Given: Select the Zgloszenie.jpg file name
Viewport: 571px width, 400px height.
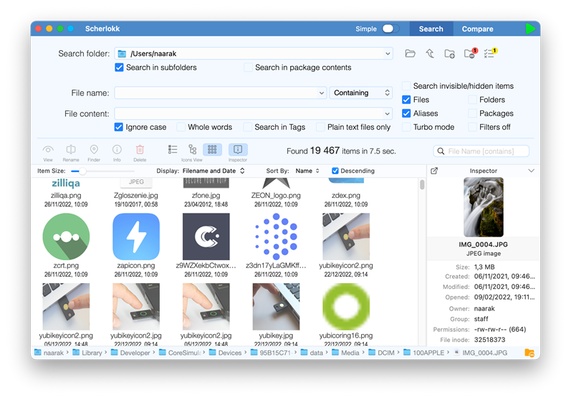Looking at the screenshot, I should coord(136,196).
